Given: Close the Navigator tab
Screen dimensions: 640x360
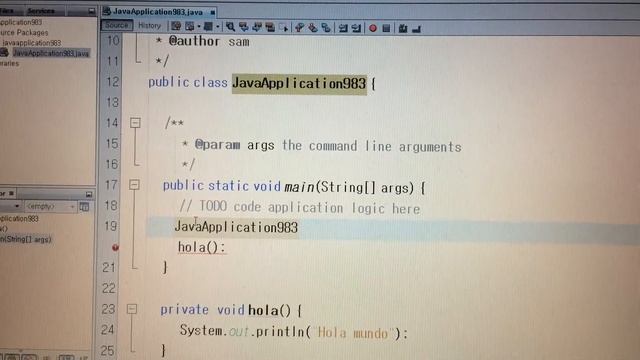Looking at the screenshot, I should point(12,193).
